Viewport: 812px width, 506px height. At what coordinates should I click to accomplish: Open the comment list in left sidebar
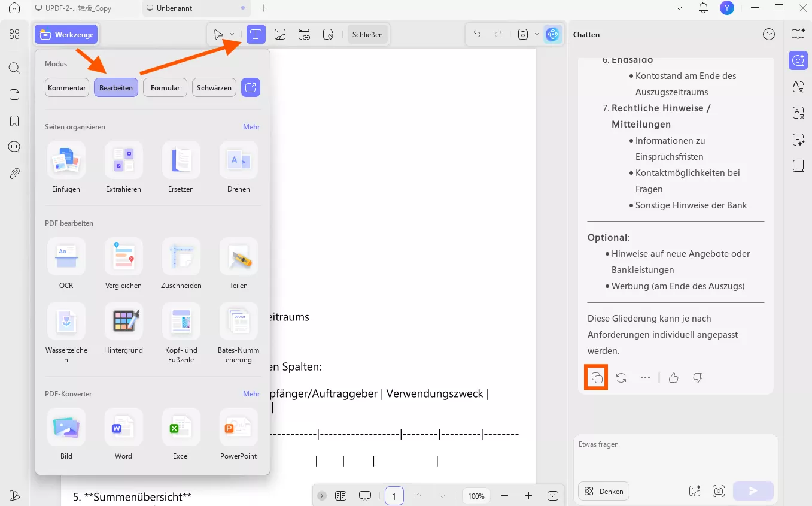(x=14, y=147)
